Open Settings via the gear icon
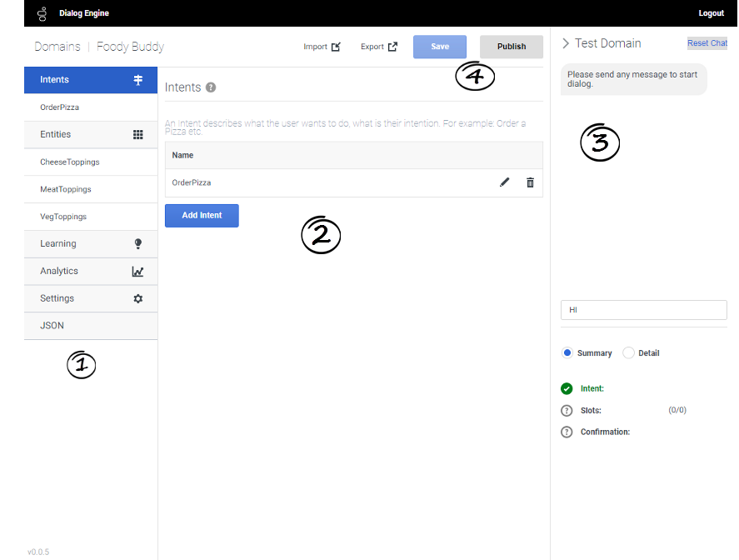This screenshot has width=739, height=560. [x=138, y=298]
